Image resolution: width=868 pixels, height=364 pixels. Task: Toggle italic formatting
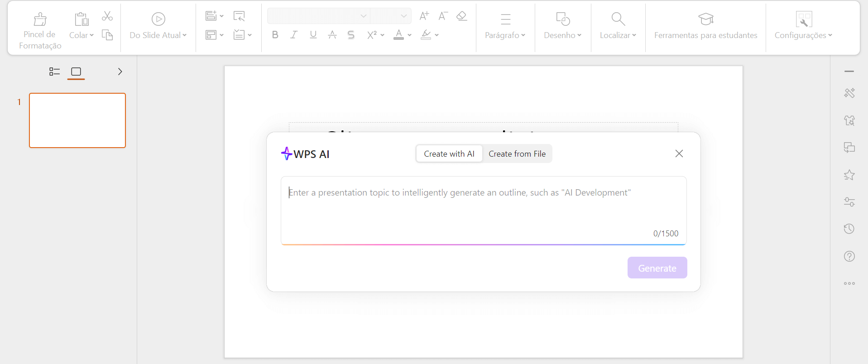pos(294,34)
